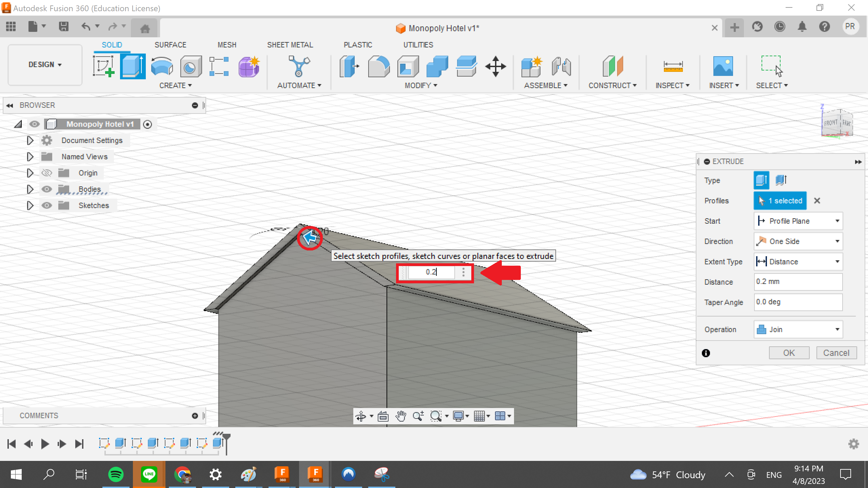Click OK to confirm Extrude operation
The height and width of the screenshot is (488, 868).
788,352
